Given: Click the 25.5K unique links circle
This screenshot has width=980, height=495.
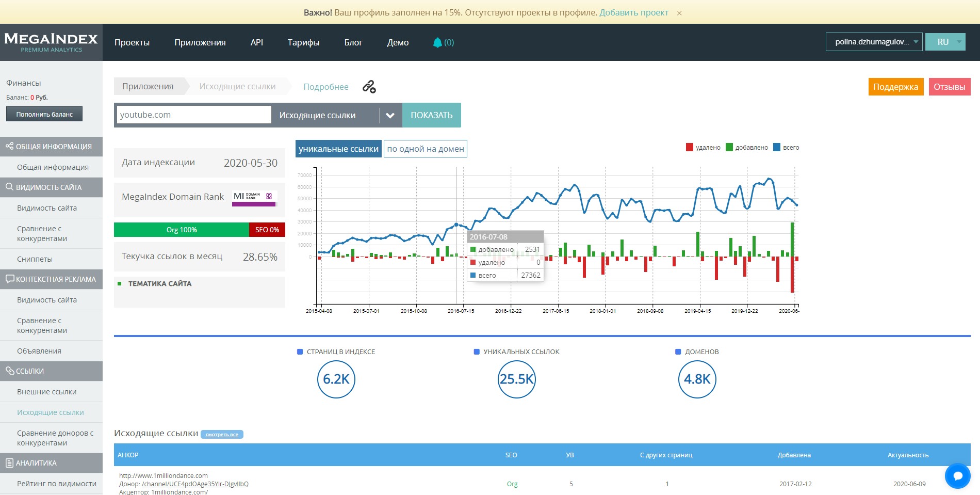Looking at the screenshot, I should pos(517,379).
